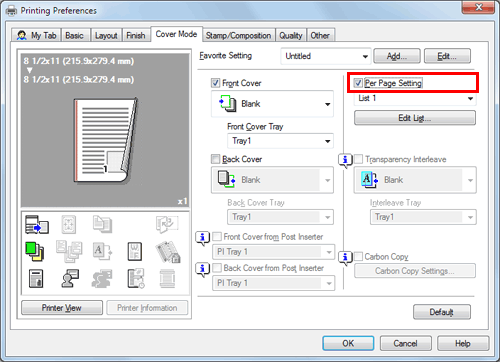Click the greyed group of people icon
Viewport: 500px width, 362px height.
point(102,279)
